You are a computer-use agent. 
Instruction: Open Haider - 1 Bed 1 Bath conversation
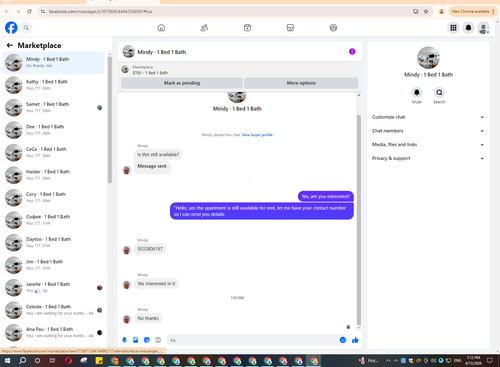[54, 175]
